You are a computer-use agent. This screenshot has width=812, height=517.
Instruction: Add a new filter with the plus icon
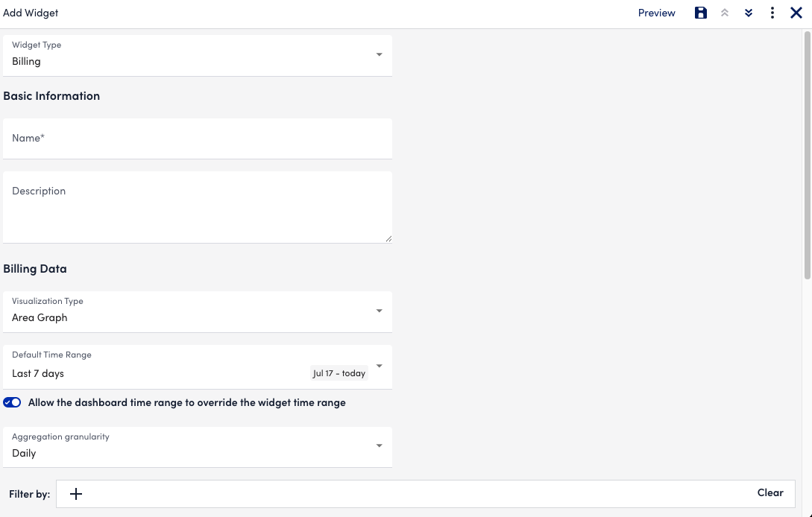(x=75, y=493)
